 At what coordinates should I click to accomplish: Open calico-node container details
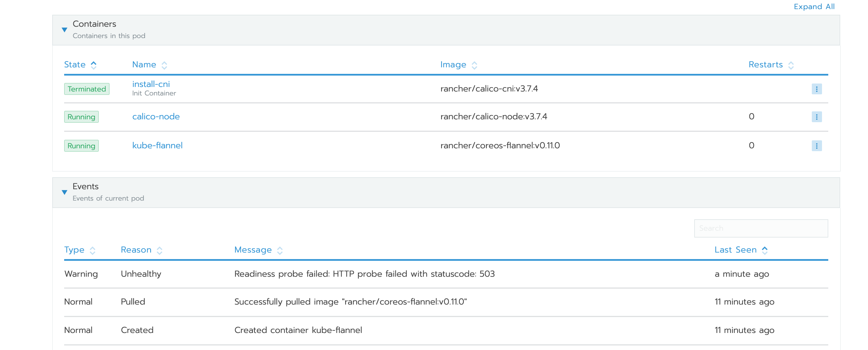[x=156, y=117]
